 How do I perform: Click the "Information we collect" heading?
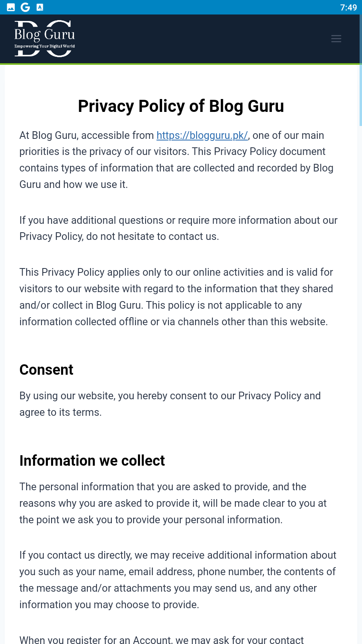pyautogui.click(x=92, y=460)
